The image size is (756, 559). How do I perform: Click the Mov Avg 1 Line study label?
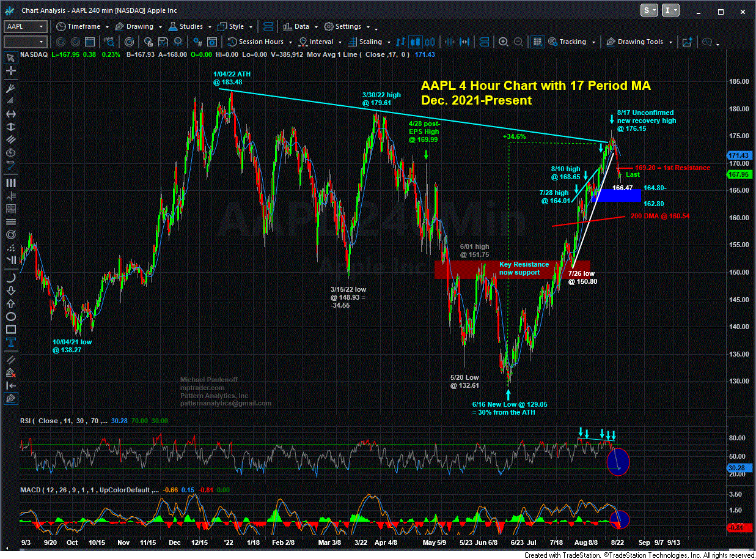click(x=357, y=54)
